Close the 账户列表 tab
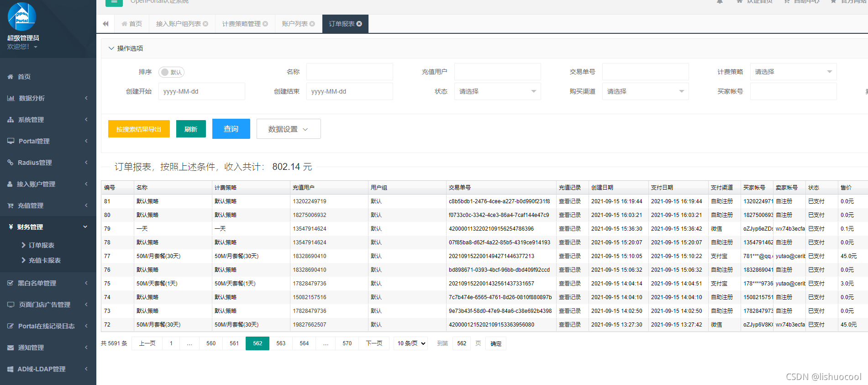This screenshot has width=868, height=385. click(x=312, y=24)
